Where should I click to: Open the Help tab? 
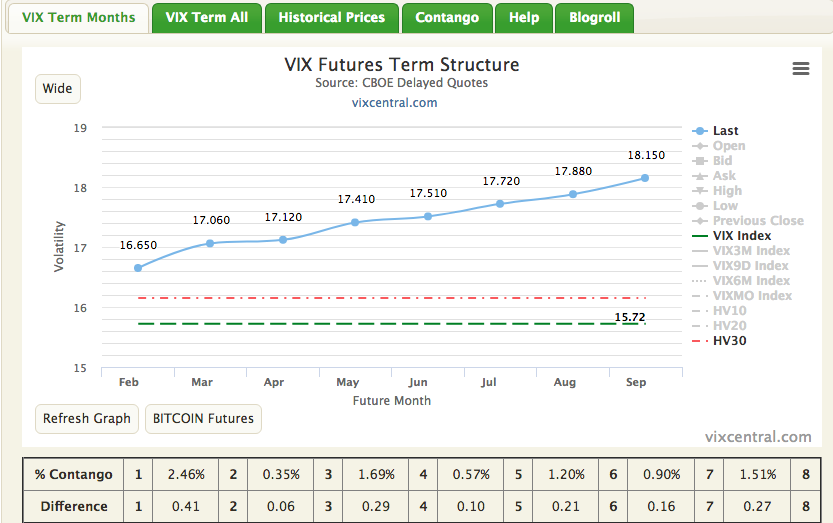524,18
